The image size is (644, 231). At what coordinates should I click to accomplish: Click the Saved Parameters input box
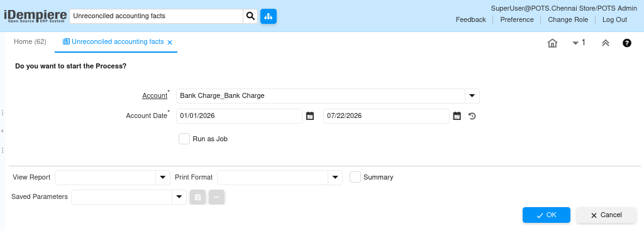[x=122, y=197]
